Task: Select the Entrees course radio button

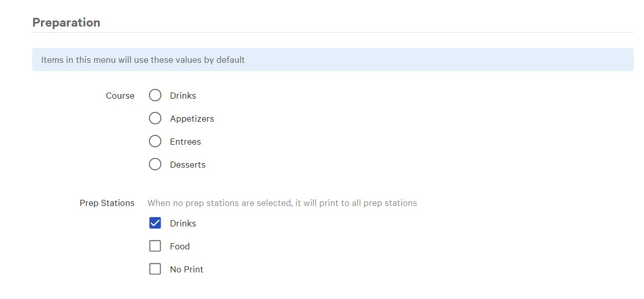Action: pyautogui.click(x=155, y=141)
